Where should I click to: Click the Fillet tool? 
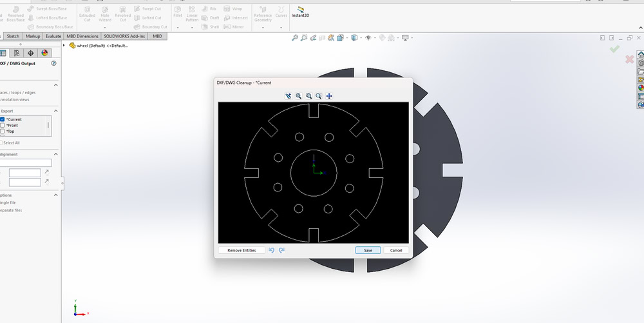(178, 12)
